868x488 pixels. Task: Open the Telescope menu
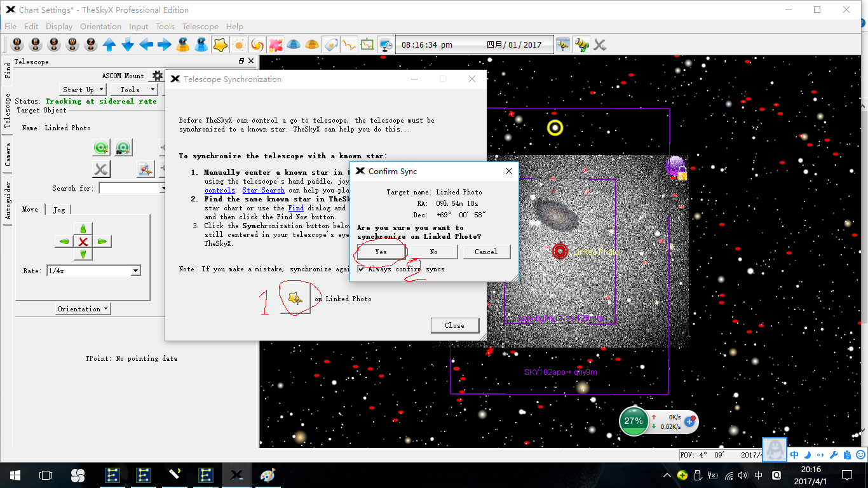click(x=200, y=27)
